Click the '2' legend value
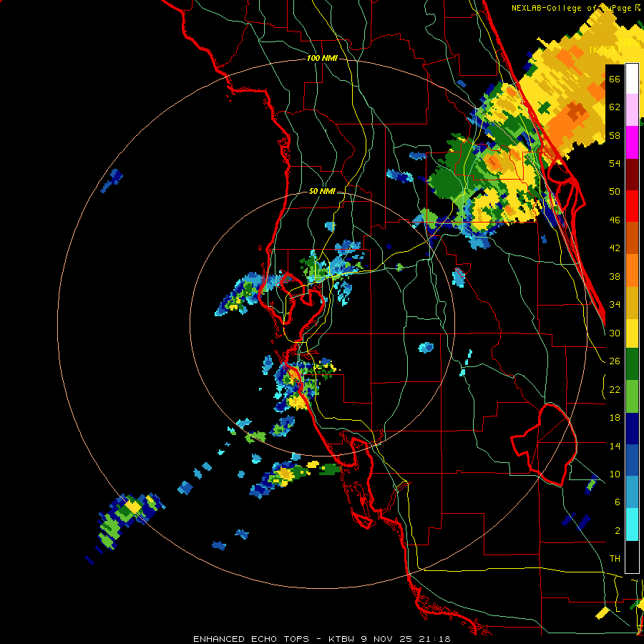This screenshot has width=644, height=644. pos(618,531)
